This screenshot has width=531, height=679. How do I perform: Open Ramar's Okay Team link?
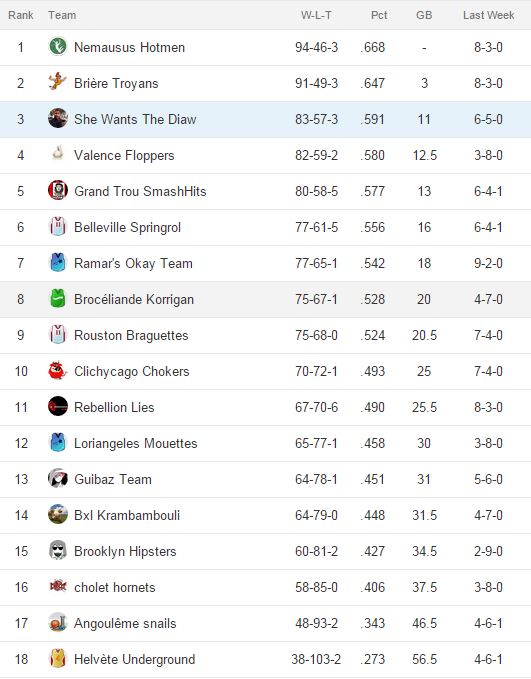click(133, 263)
